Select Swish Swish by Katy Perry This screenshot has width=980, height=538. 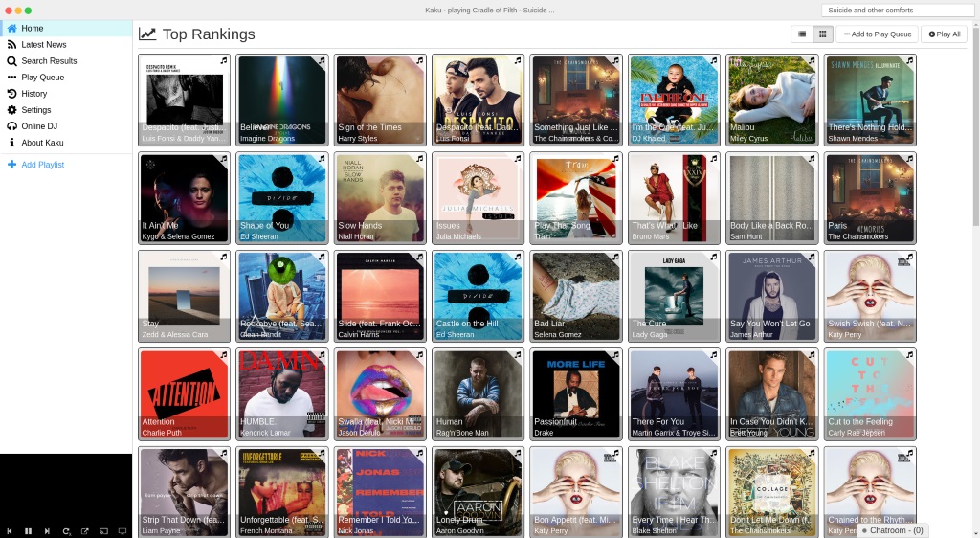tap(871, 296)
